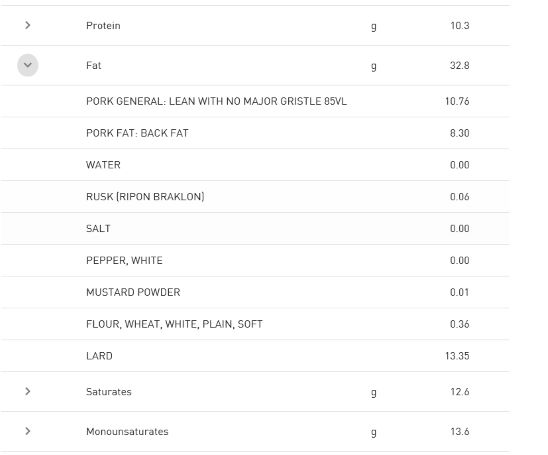
Task: Click the Monounsaturates nutrient label
Action: point(127,432)
